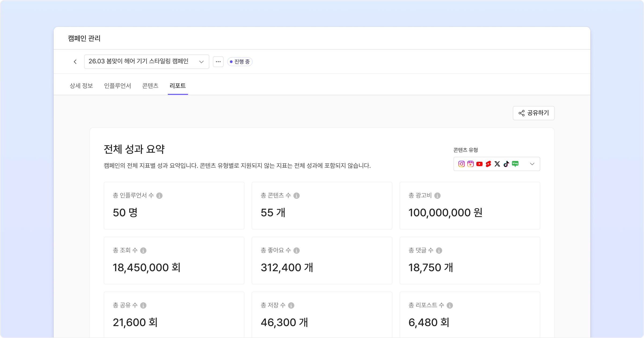
Task: Click the YouTube icon in content type filter
Action: [480, 164]
